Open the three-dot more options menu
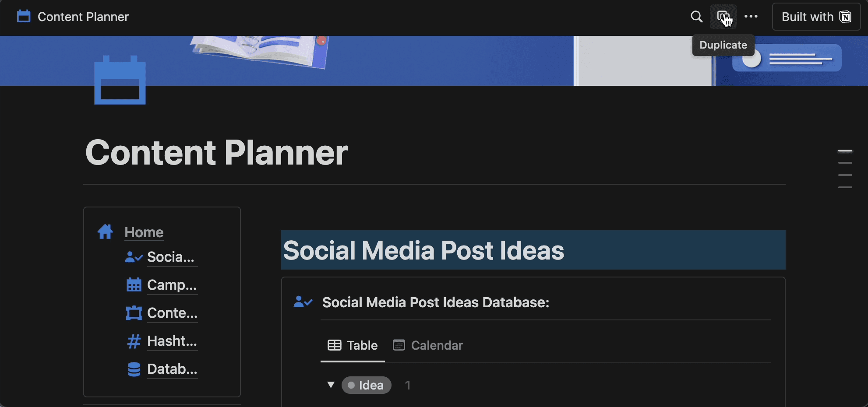The height and width of the screenshot is (407, 868). pos(751,17)
